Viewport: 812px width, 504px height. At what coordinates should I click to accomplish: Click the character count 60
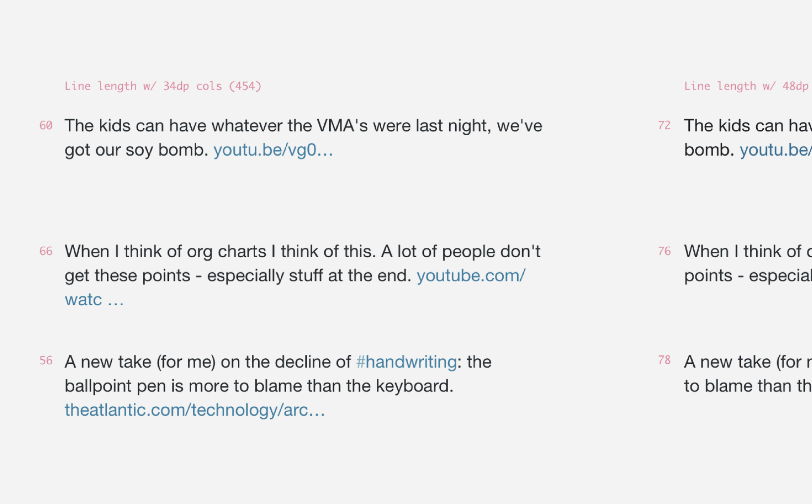pyautogui.click(x=46, y=126)
